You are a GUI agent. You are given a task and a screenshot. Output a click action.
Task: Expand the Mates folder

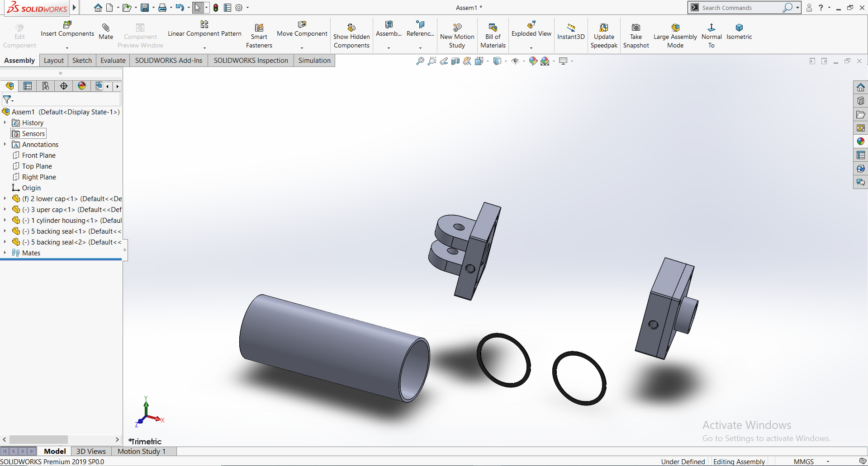coord(5,253)
